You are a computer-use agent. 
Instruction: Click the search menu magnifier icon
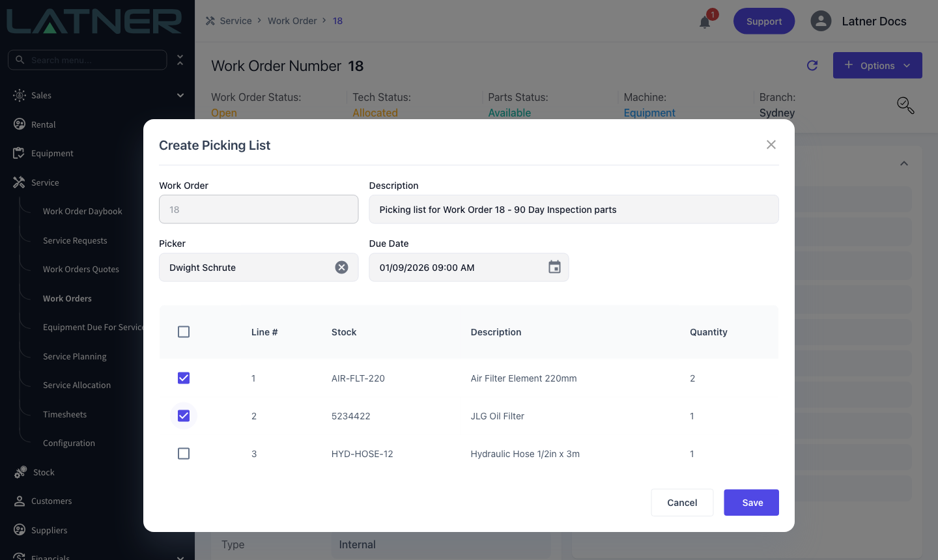(20, 60)
